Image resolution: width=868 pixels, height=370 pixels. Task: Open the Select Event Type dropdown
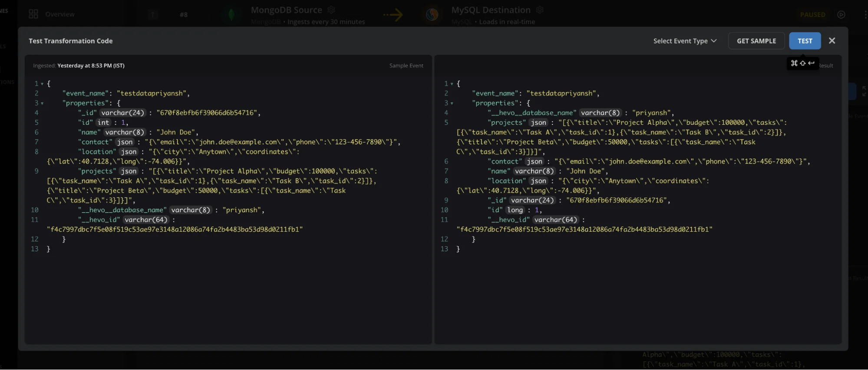click(684, 41)
